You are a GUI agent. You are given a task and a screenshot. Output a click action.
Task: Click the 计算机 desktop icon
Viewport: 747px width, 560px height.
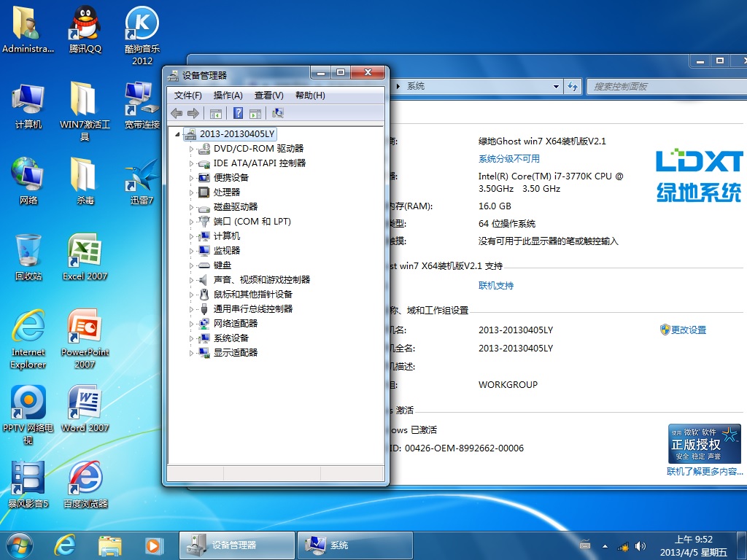[28, 106]
